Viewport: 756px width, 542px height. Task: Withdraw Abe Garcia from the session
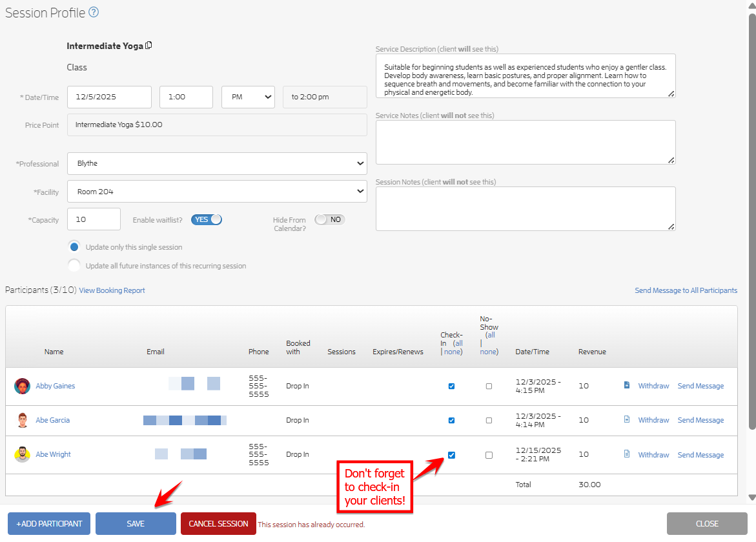(x=653, y=420)
